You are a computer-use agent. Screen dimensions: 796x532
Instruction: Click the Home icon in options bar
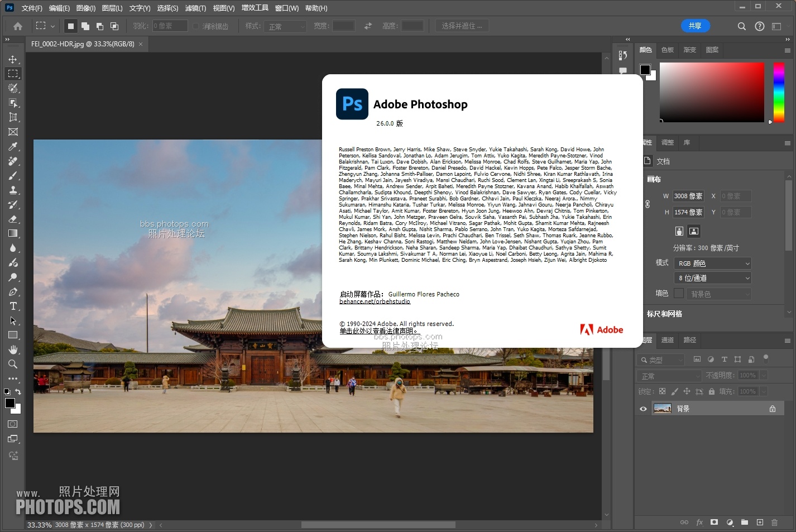click(x=18, y=26)
